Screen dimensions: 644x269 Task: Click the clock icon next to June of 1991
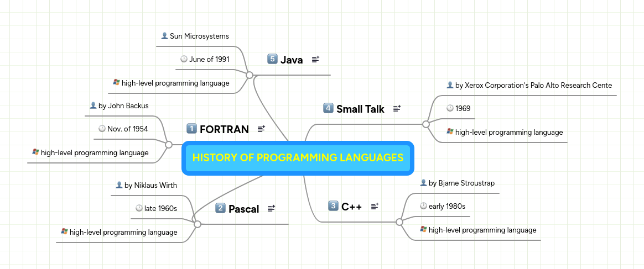(x=184, y=59)
